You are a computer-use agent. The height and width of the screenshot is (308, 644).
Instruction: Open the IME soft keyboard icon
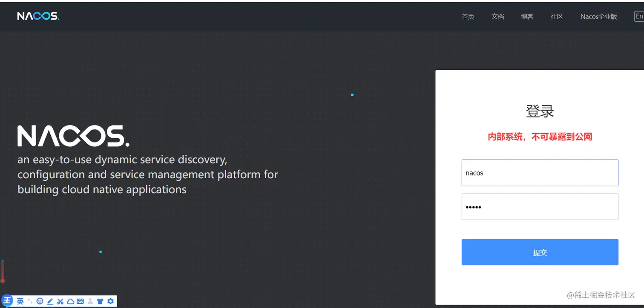coord(80,301)
